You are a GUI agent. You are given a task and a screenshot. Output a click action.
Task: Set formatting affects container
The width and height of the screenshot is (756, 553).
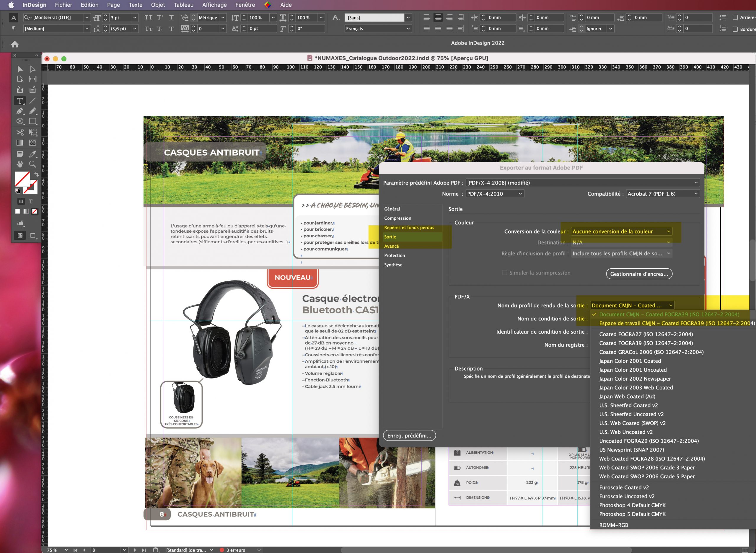click(x=21, y=201)
